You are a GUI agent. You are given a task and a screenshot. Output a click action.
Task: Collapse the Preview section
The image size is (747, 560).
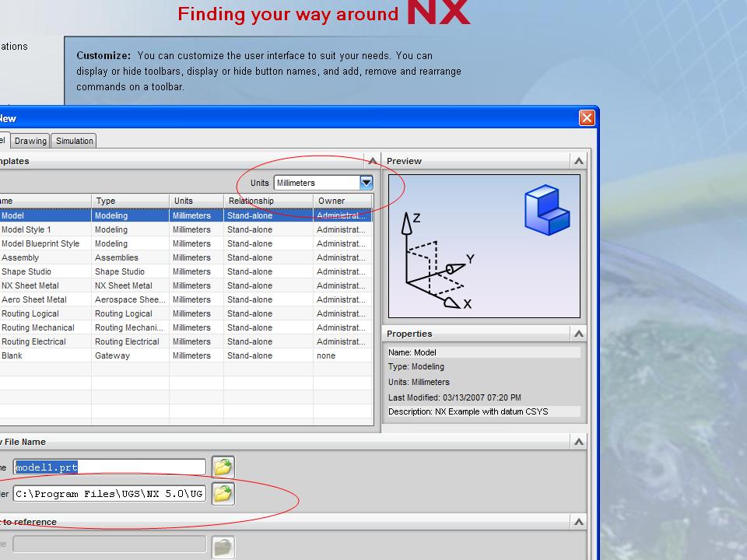pyautogui.click(x=579, y=161)
